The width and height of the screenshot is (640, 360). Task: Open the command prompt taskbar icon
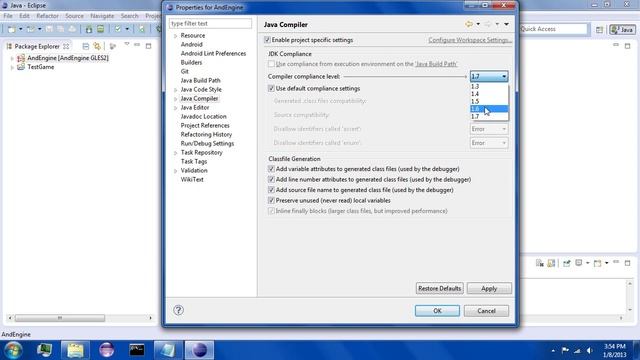(x=137, y=350)
